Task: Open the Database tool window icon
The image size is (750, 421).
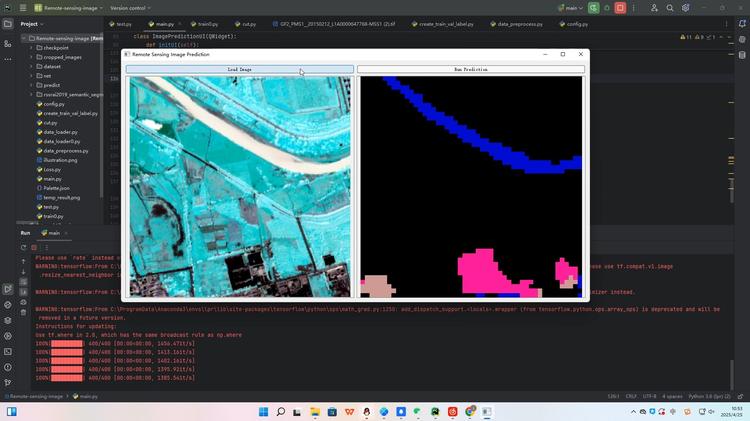Action: pyautogui.click(x=742, y=55)
